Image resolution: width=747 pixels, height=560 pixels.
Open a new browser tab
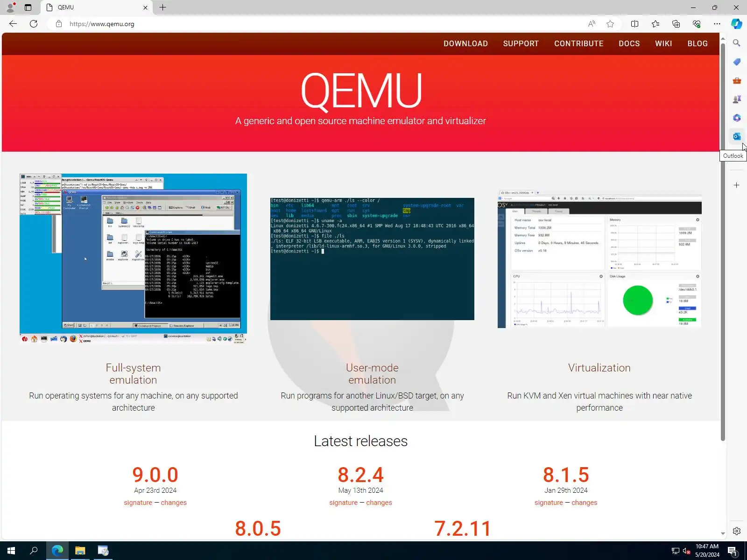[x=162, y=7]
